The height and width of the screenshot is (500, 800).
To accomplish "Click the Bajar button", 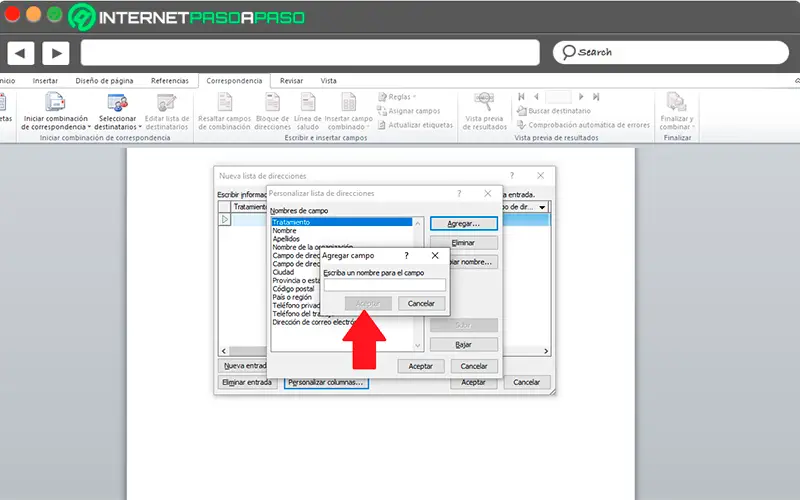I will coord(463,345).
